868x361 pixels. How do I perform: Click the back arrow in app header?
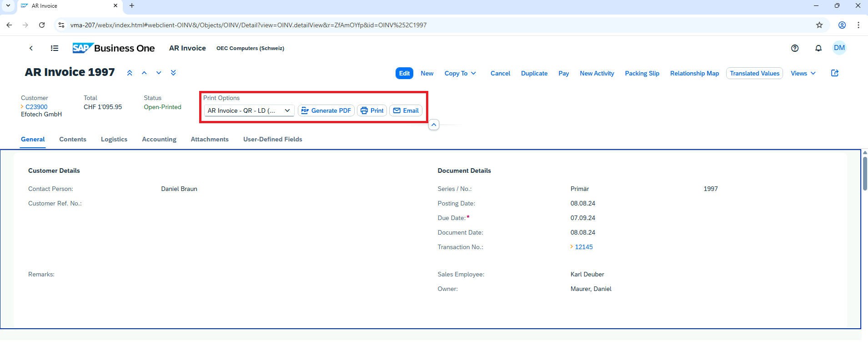pos(31,48)
